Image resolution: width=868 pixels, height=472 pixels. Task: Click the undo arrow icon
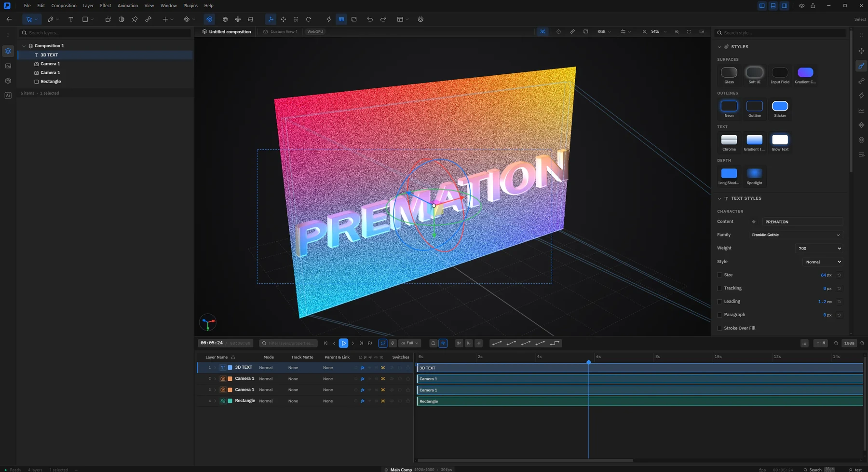pyautogui.click(x=370, y=19)
